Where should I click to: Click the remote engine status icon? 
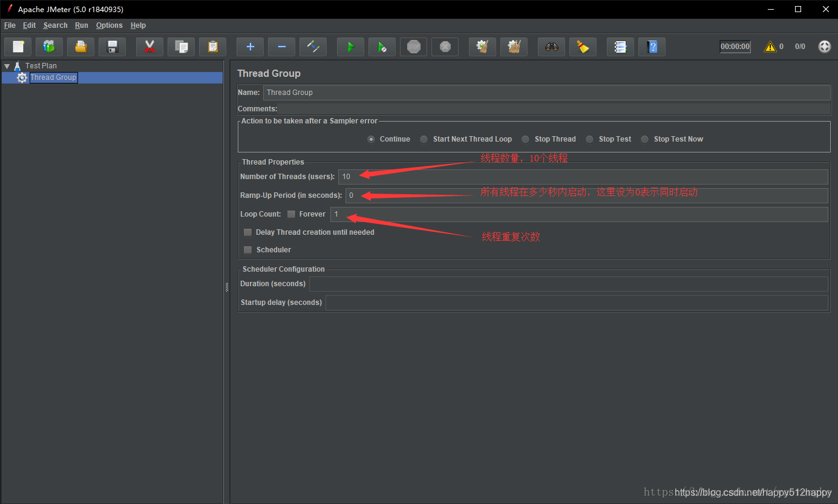click(825, 47)
